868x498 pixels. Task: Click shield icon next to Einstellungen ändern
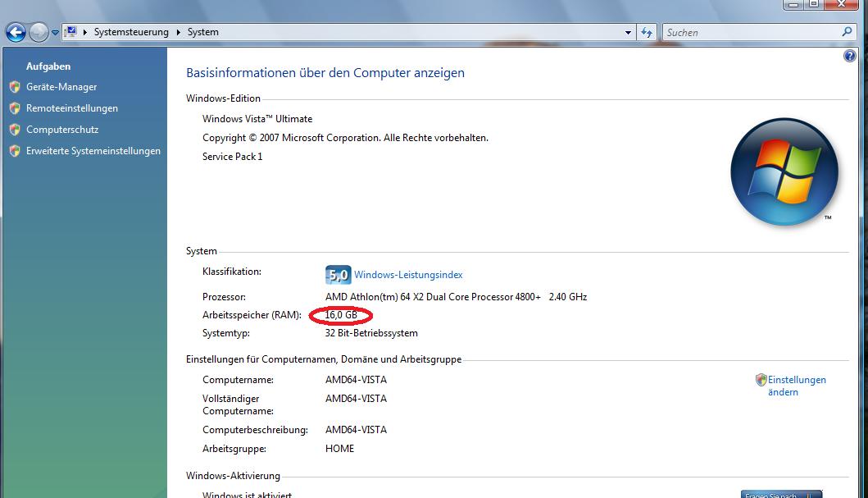point(761,380)
